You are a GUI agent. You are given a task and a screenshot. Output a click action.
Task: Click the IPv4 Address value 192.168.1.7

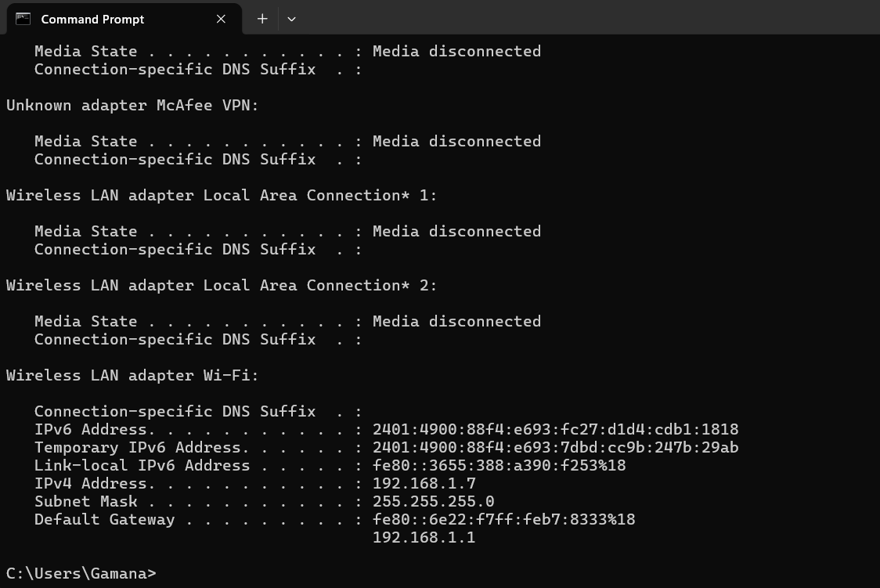point(424,483)
